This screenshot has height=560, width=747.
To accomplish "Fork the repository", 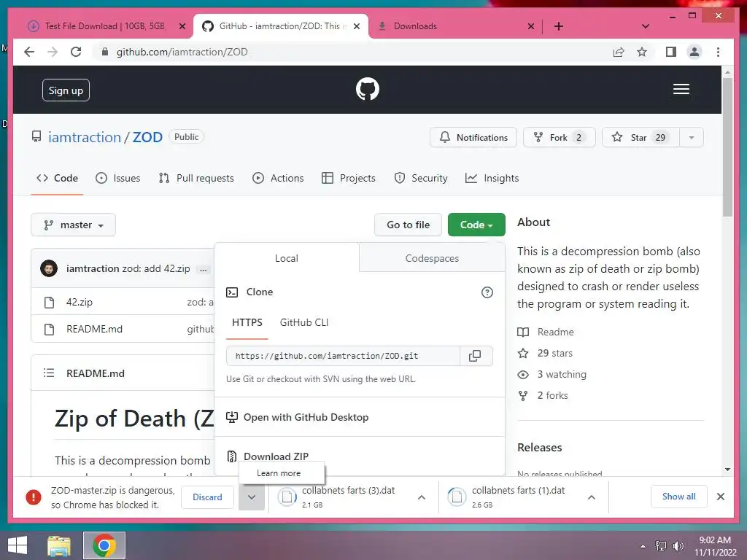I will click(559, 138).
